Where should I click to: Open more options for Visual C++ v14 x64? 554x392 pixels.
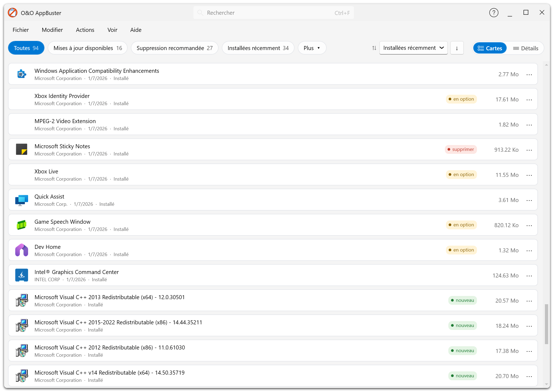[x=529, y=376]
